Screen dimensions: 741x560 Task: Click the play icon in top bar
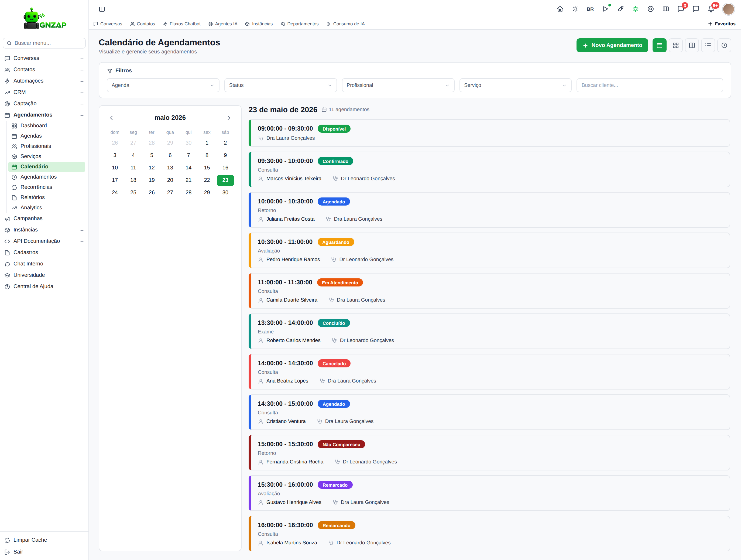coord(605,9)
